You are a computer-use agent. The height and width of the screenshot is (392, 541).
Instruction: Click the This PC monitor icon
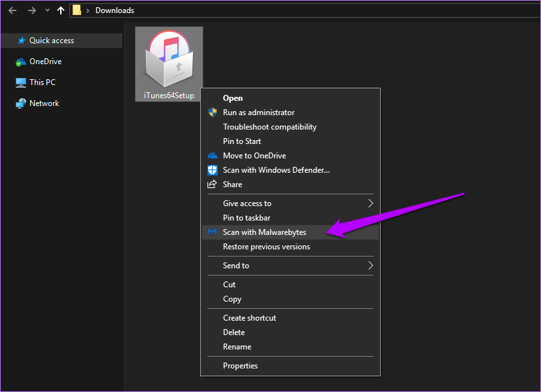(x=21, y=83)
